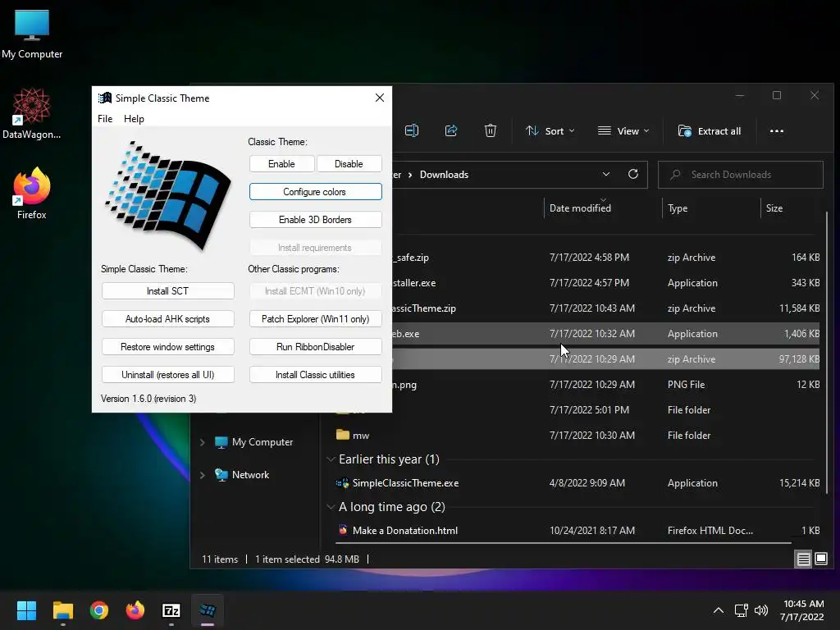Select the 11,584 KB zip Archive row
This screenshot has width=840, height=630.
pyautogui.click(x=605, y=308)
